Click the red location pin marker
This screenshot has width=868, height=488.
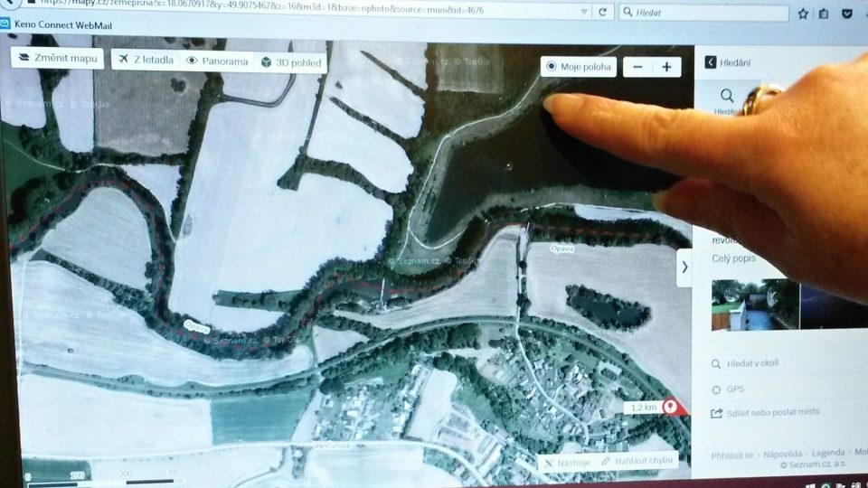(671, 407)
